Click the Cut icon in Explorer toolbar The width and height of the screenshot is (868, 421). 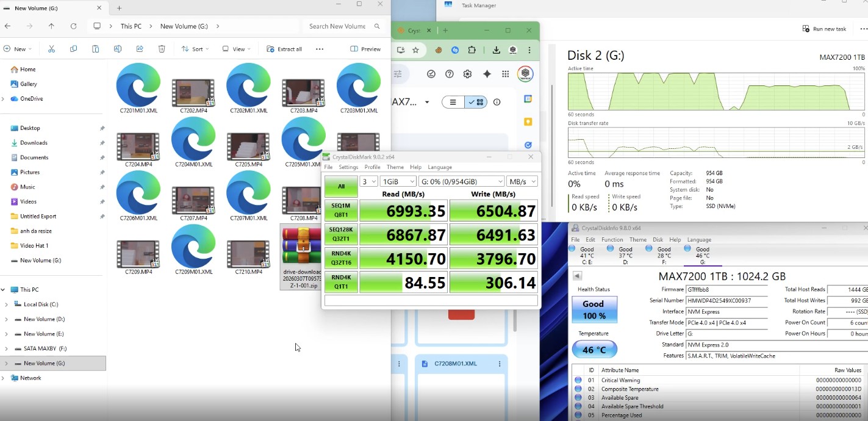click(x=51, y=49)
